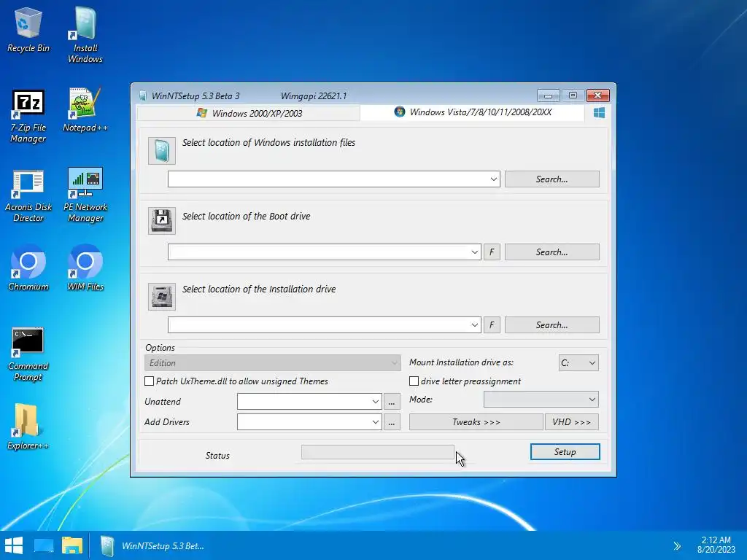This screenshot has width=747, height=560.
Task: Click the Windows installation files source icon
Action: pos(161,151)
